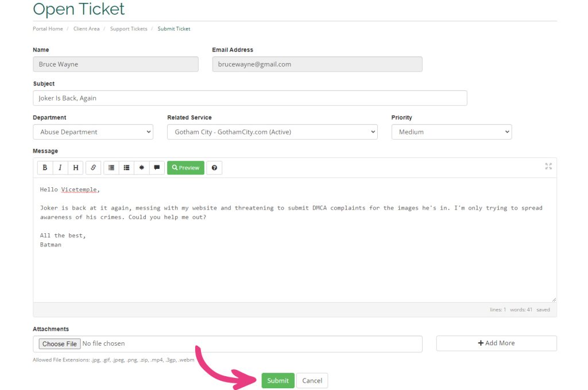588x390 pixels.
Task: Open the Related Service dropdown
Action: pyautogui.click(x=272, y=132)
